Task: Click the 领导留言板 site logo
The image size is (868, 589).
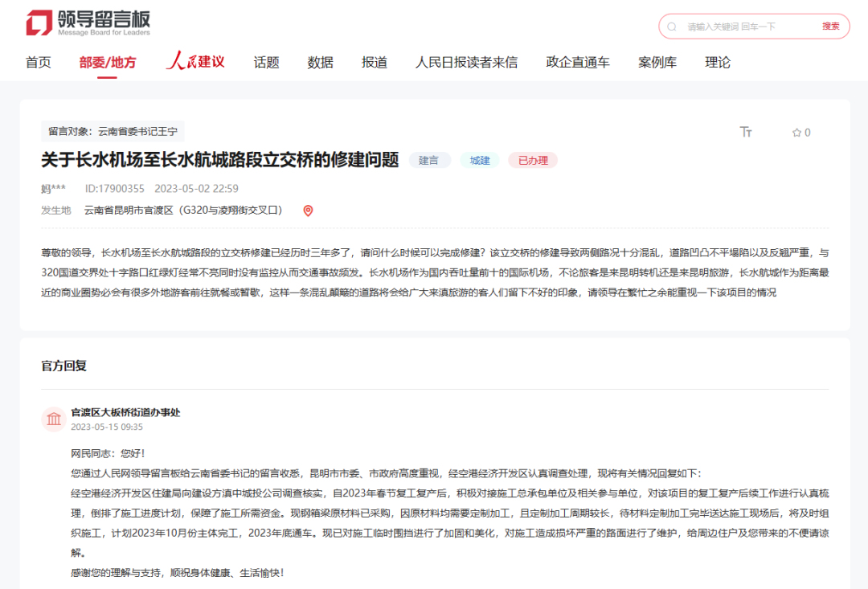Action: tap(88, 23)
